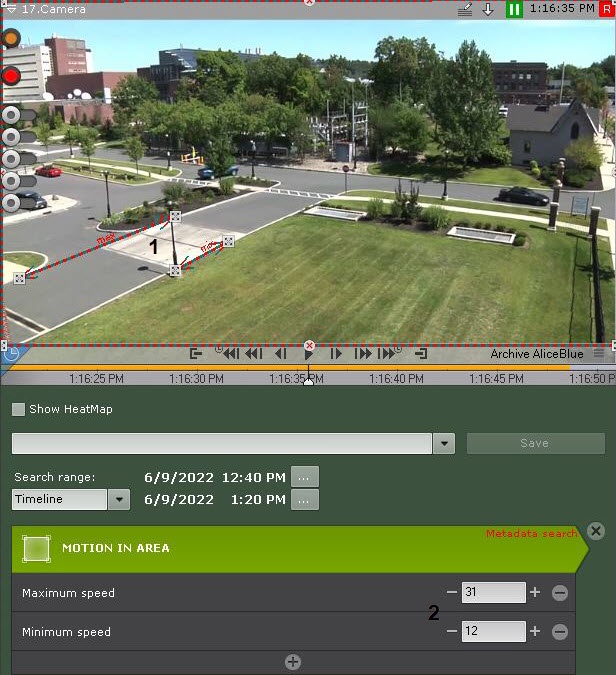
Task: Remove the Maximum speed parameter
Action: pos(560,593)
